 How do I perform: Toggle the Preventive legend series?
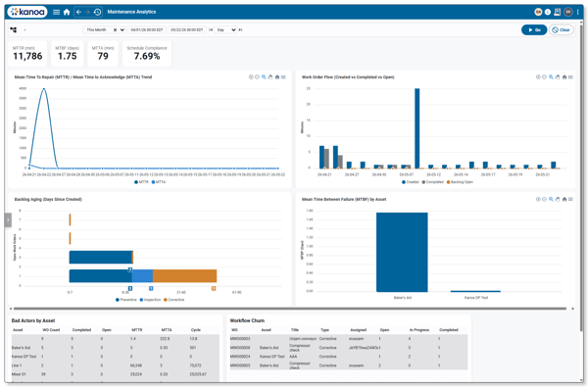[x=126, y=300]
